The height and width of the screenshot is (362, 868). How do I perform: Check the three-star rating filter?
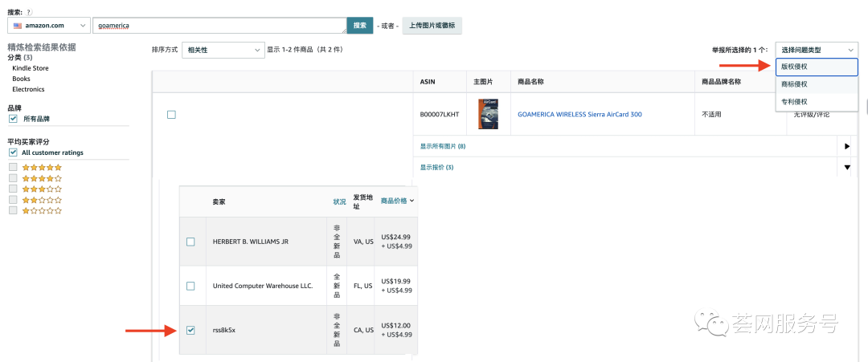coord(14,189)
